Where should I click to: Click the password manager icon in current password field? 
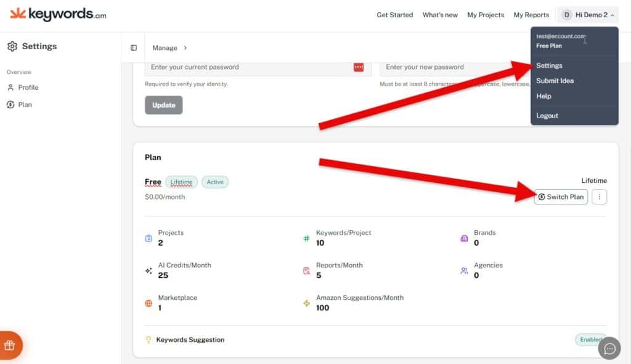click(x=359, y=67)
